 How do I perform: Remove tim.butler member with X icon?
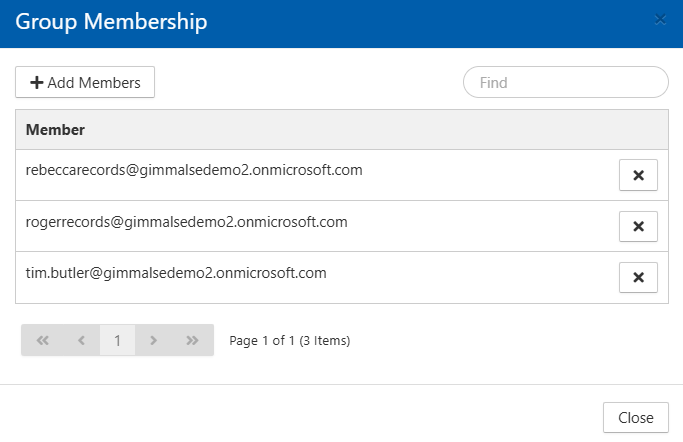pos(638,277)
